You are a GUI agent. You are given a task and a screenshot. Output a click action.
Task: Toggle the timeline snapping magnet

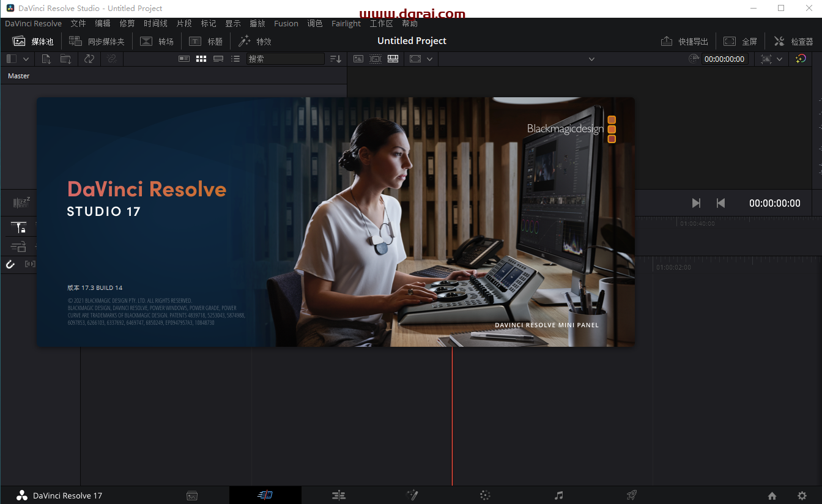click(x=10, y=264)
